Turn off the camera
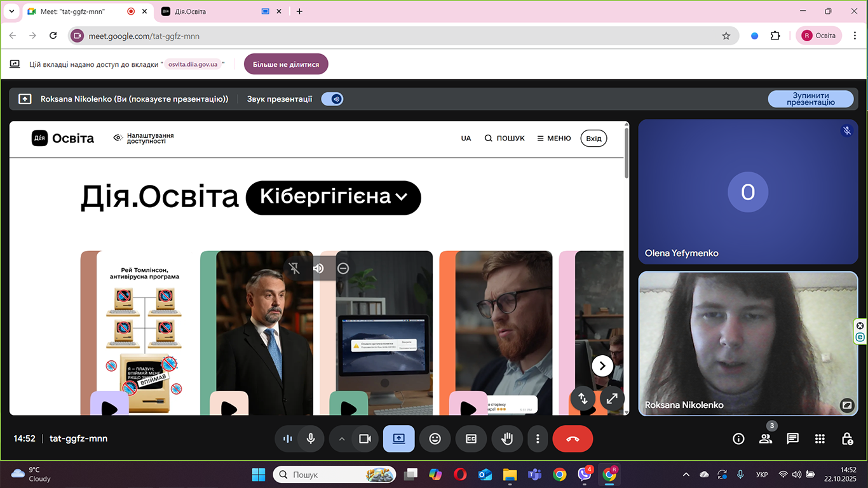868x488 pixels. [365, 438]
